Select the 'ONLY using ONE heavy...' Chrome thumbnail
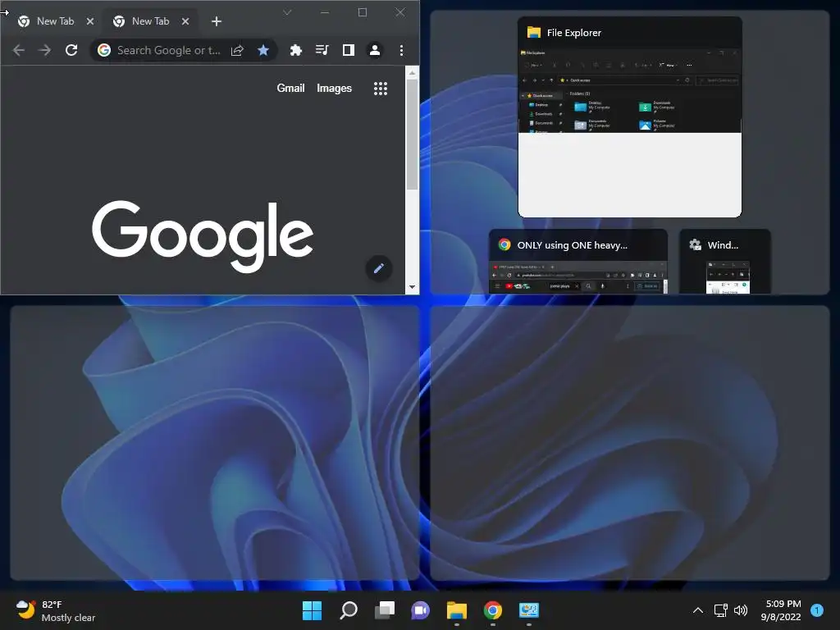The image size is (840, 630). coord(578,262)
